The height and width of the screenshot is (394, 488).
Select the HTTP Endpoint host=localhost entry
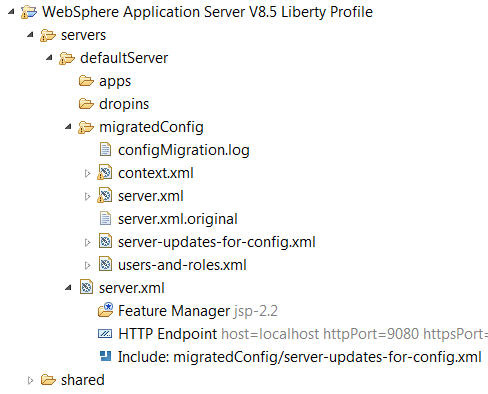tap(293, 334)
